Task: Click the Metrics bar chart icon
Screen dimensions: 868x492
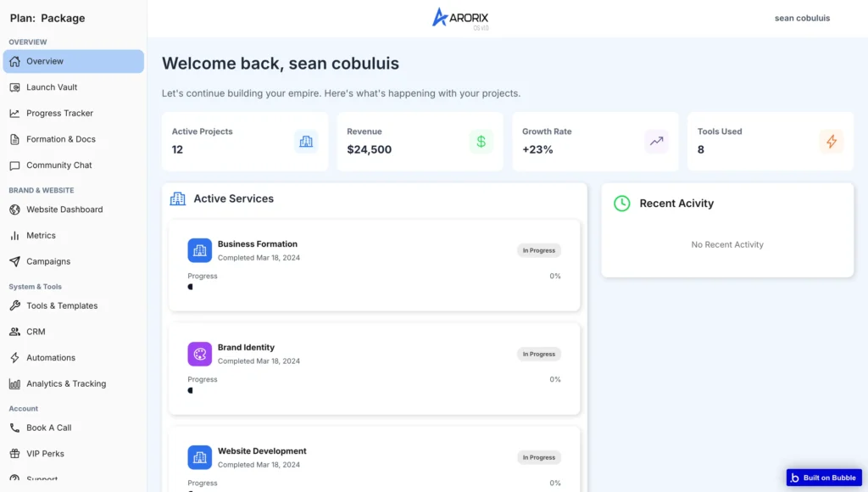Action: click(15, 236)
